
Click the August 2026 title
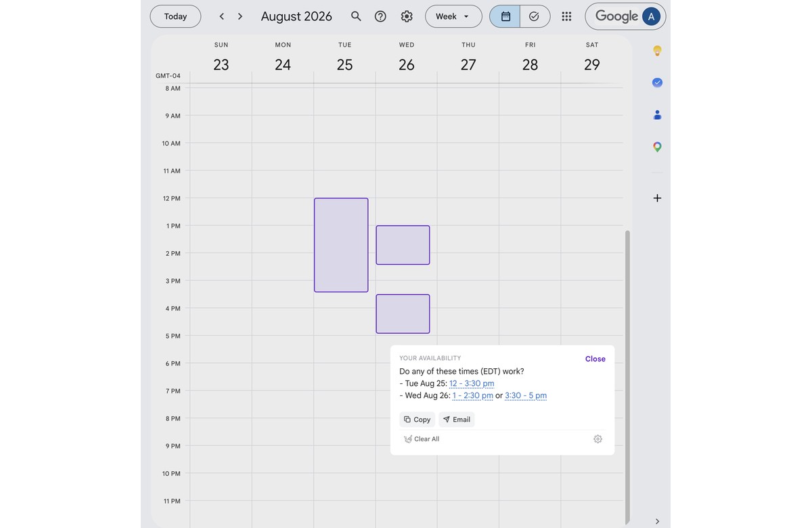point(296,16)
